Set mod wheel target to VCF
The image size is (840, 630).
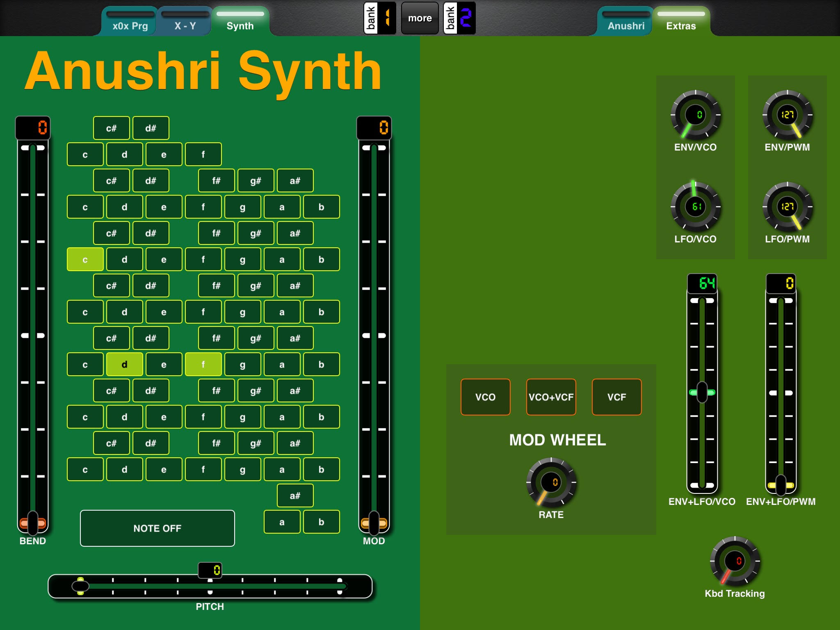617,397
